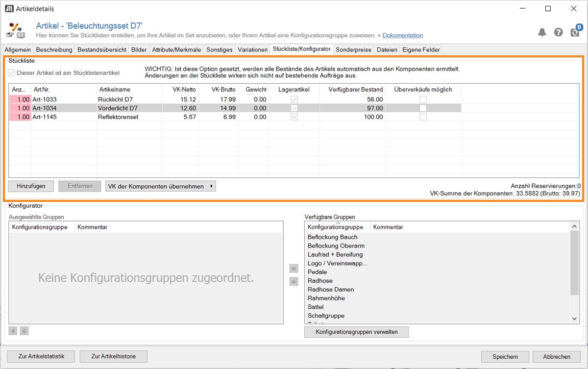Move selected group right with arrow
588x369 pixels.
point(294,281)
